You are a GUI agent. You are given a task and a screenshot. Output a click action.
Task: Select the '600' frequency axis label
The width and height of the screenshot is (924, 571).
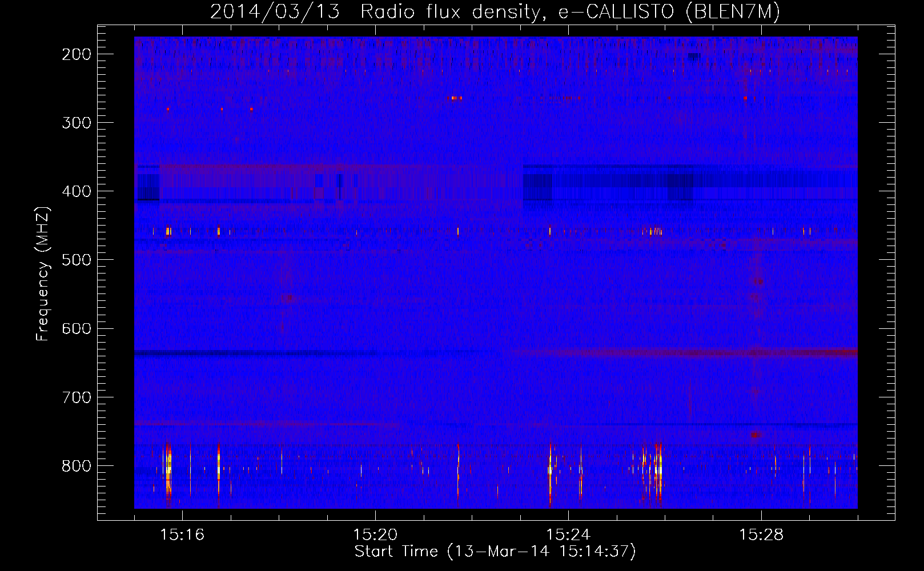point(77,328)
